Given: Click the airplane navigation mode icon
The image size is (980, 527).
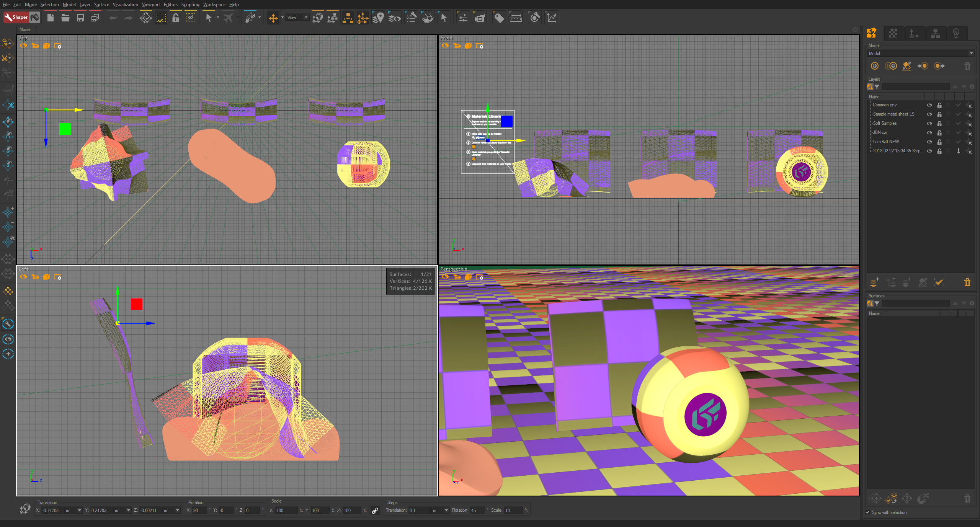Looking at the screenshot, I should pyautogui.click(x=228, y=18).
